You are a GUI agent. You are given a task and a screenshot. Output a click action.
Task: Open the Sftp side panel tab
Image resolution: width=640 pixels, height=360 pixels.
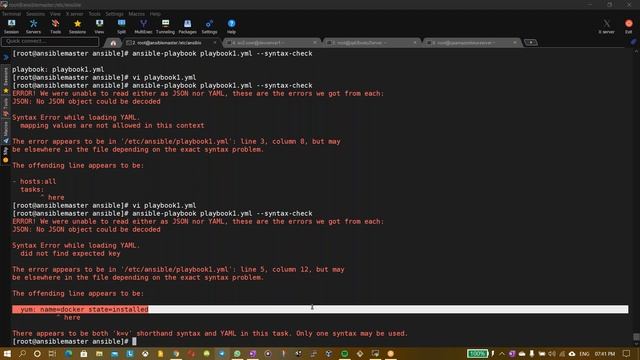tap(6, 155)
